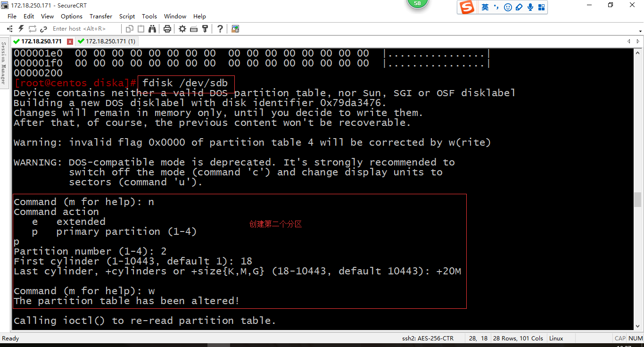Click '28 Rows, 101 Cols' status entry
This screenshot has width=644, height=347.
517,339
